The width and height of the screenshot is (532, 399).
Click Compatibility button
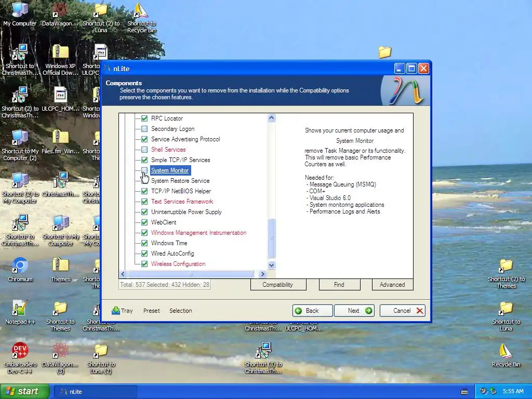[278, 285]
